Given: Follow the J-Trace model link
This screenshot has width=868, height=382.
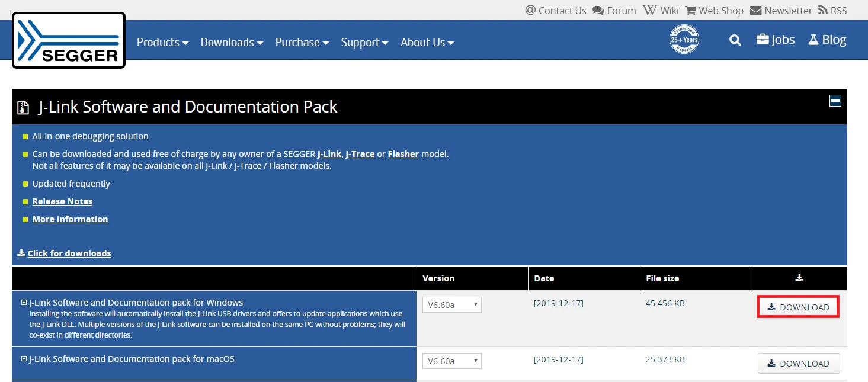Looking at the screenshot, I should coord(360,154).
